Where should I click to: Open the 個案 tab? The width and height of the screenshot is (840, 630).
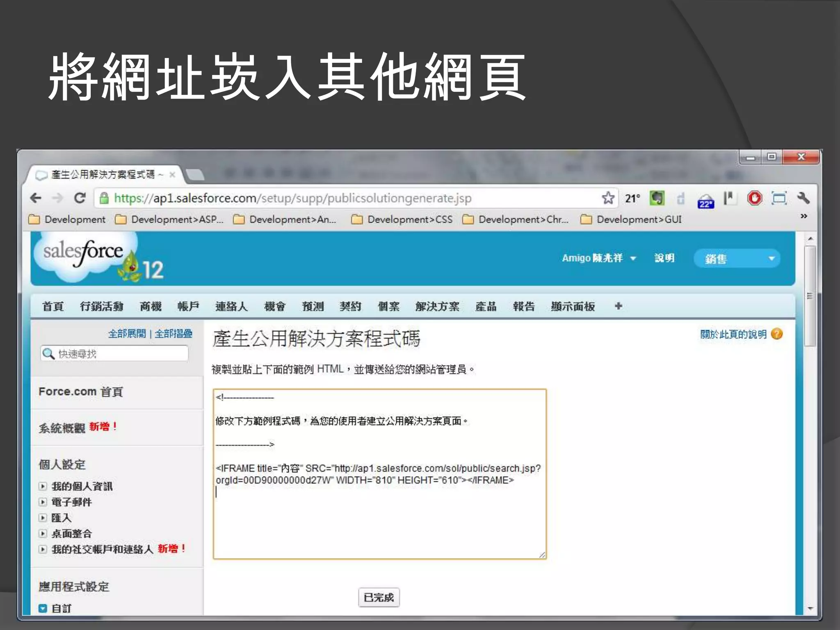click(x=388, y=306)
